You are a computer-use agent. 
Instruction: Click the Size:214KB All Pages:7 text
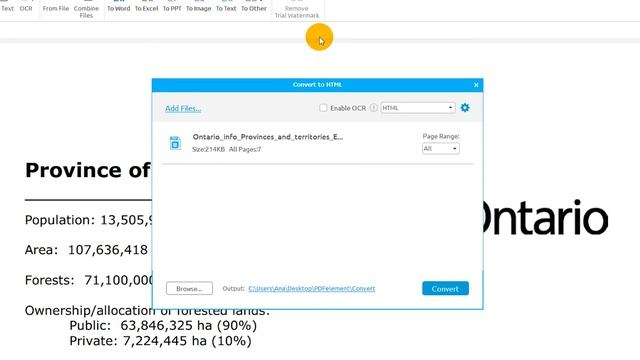[227, 149]
